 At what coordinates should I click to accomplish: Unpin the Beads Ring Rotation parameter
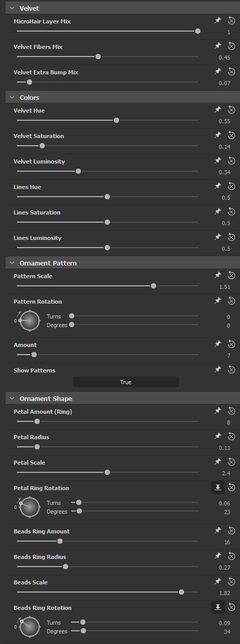coord(217,607)
